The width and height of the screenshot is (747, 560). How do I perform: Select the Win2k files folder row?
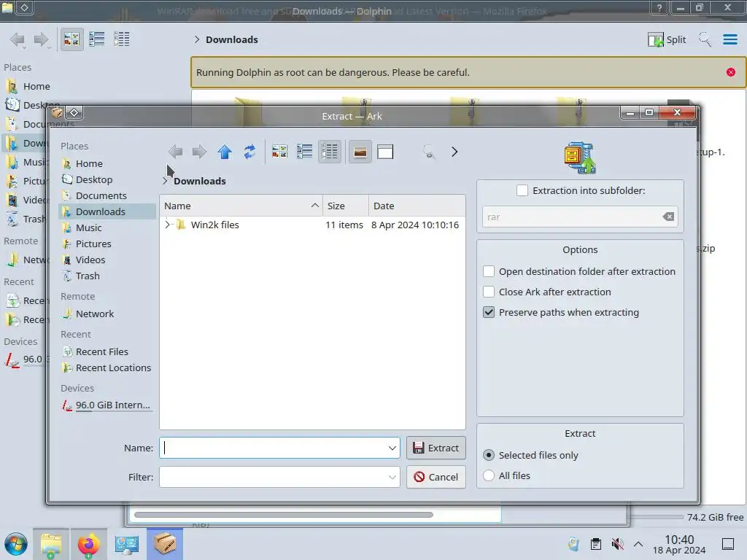pos(312,225)
